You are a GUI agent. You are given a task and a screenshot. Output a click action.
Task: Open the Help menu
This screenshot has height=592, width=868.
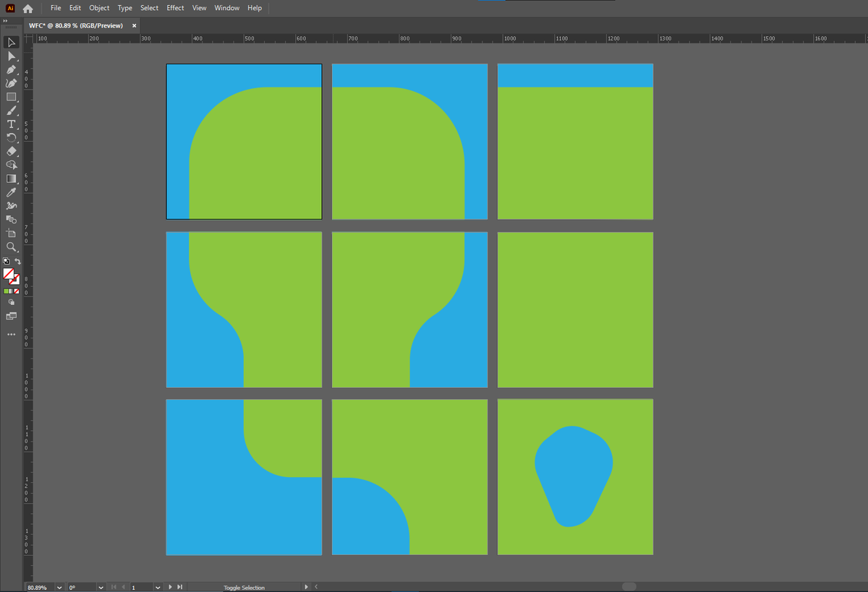click(255, 8)
